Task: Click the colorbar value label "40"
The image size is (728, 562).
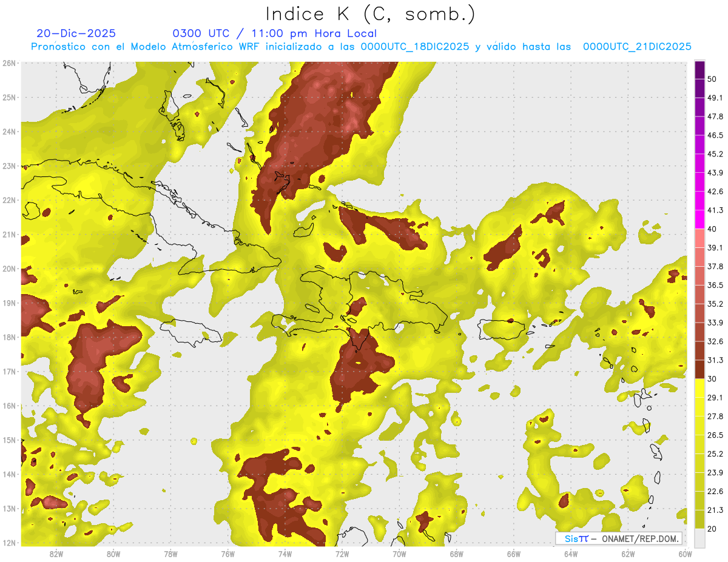Action: tap(712, 229)
